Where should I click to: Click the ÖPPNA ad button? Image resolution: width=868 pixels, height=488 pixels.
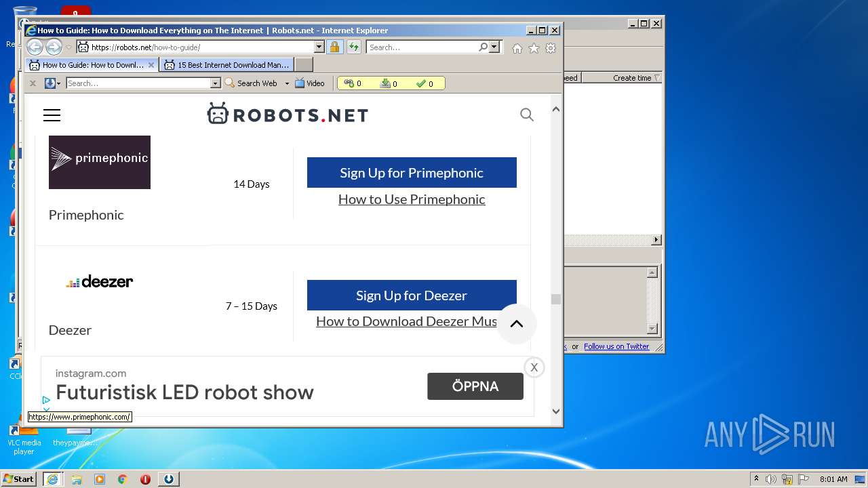click(475, 386)
